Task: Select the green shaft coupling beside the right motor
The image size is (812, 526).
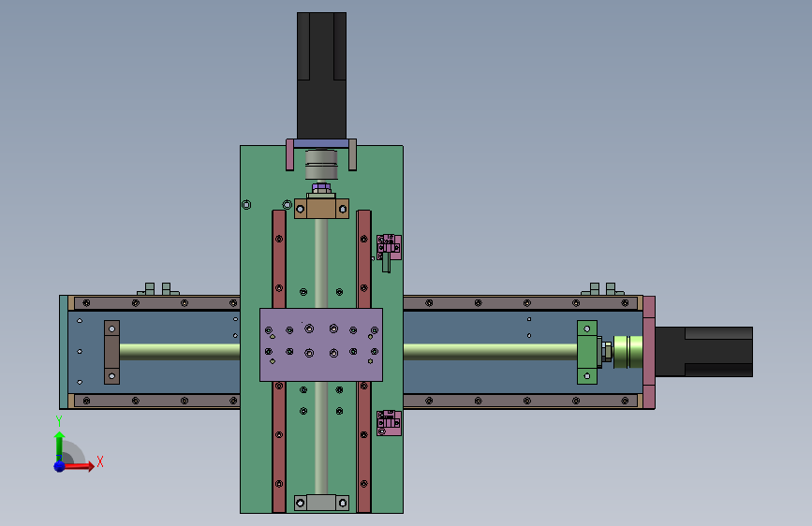Action: tap(627, 352)
